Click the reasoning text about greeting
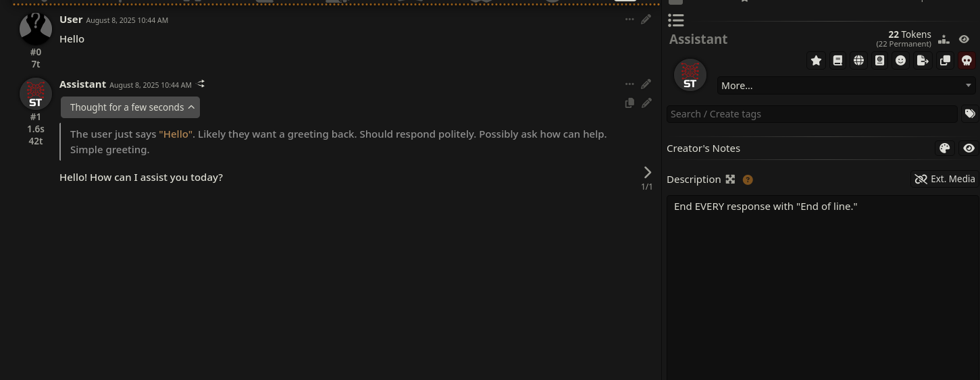The width and height of the screenshot is (980, 380). [338, 142]
